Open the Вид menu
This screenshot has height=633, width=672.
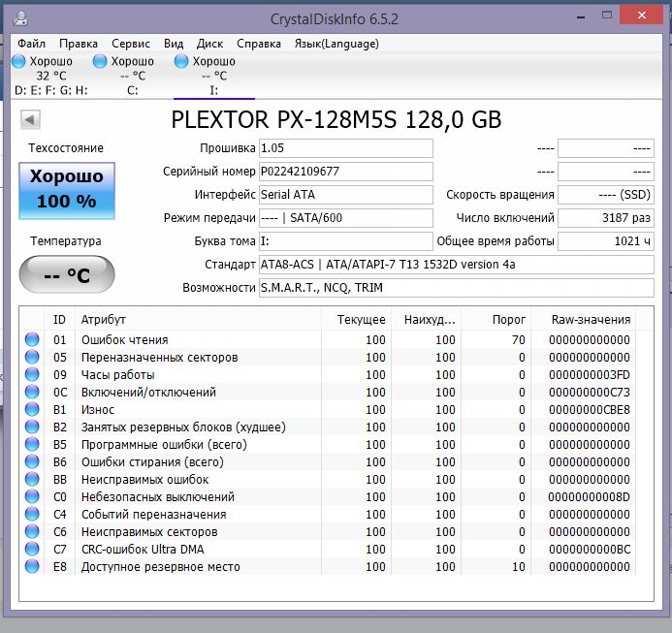tap(174, 44)
